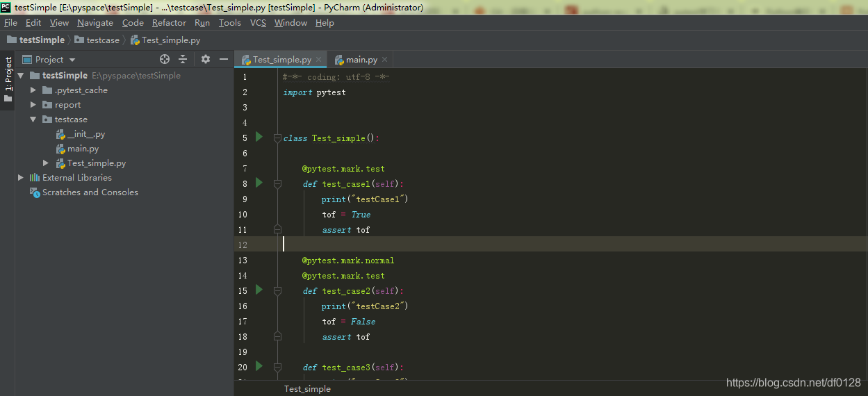
Task: Fold test_case1 function at line 8
Action: point(277,184)
